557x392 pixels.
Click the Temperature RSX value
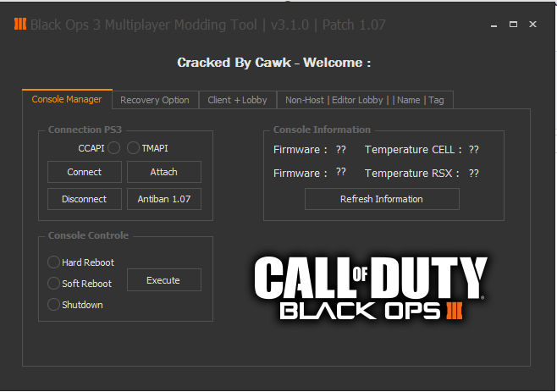473,173
